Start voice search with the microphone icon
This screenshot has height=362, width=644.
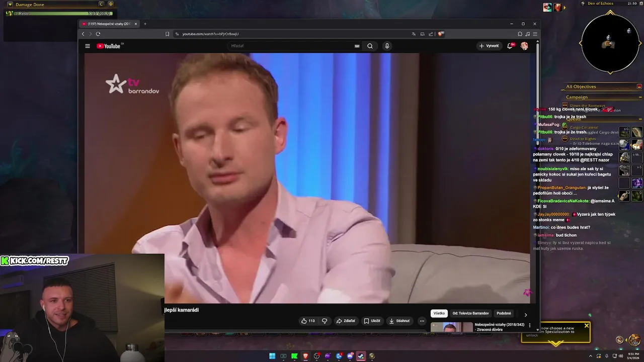(x=387, y=46)
